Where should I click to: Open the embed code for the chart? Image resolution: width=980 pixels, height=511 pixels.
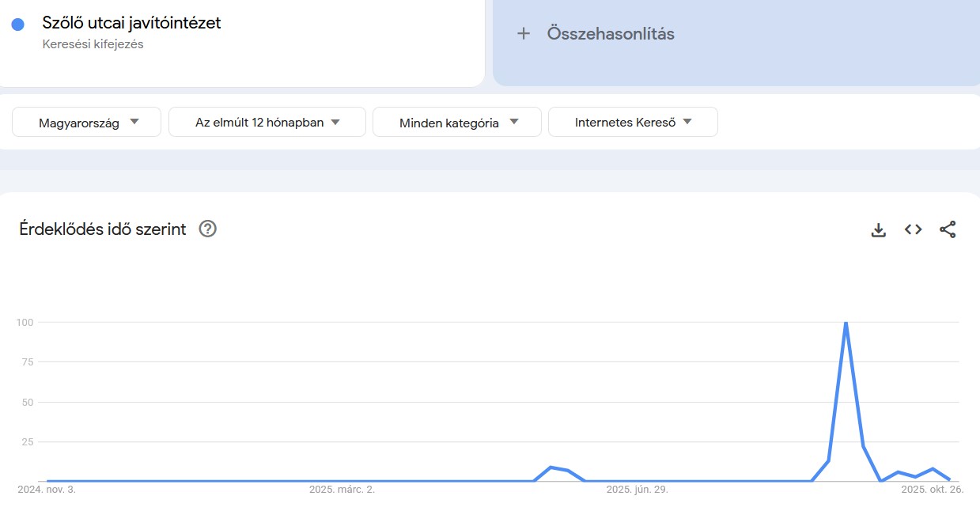913,229
